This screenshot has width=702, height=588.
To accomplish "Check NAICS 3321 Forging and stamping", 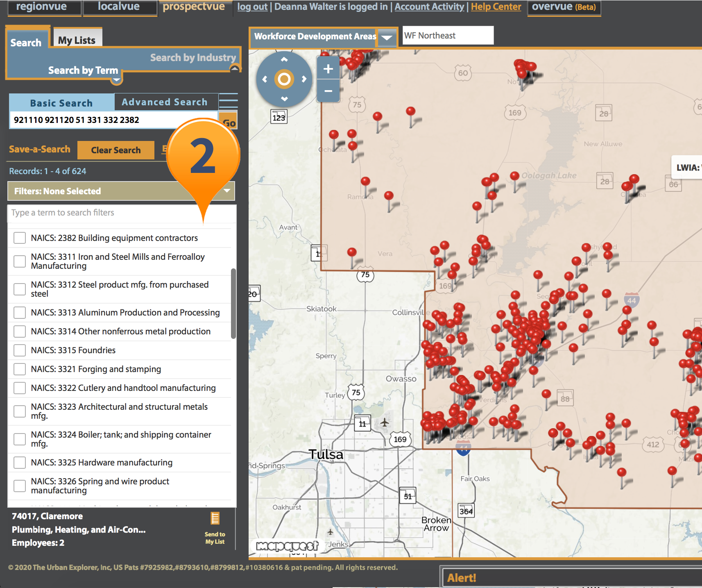I will [20, 369].
